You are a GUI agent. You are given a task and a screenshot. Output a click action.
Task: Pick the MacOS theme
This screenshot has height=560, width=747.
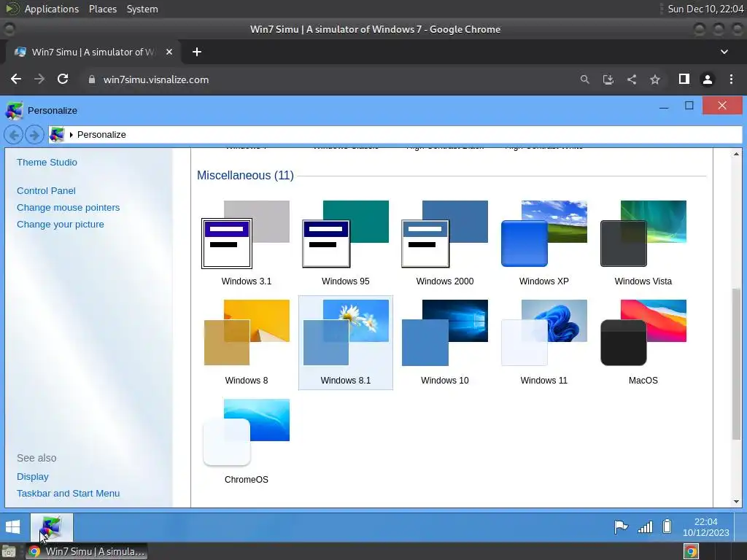pos(643,343)
